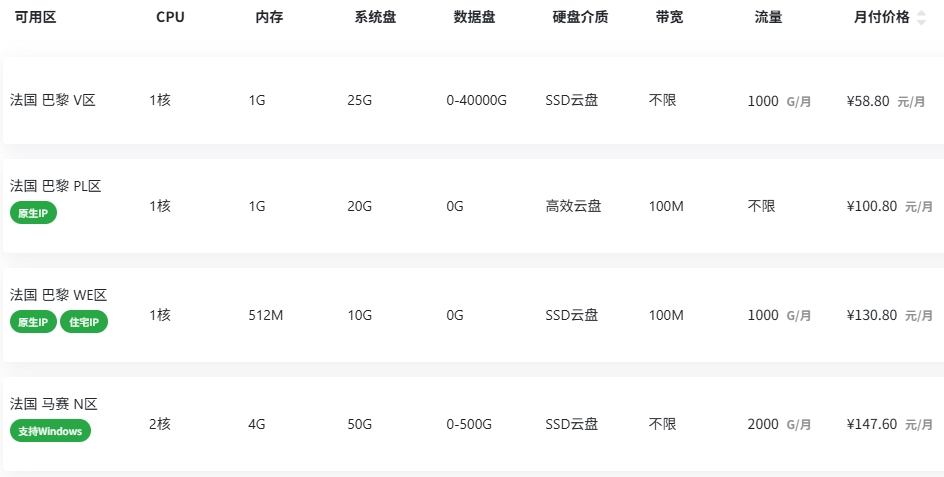Screen dimensions: 944x477
Task: Click the 可用区 column header
Action: pos(35,18)
